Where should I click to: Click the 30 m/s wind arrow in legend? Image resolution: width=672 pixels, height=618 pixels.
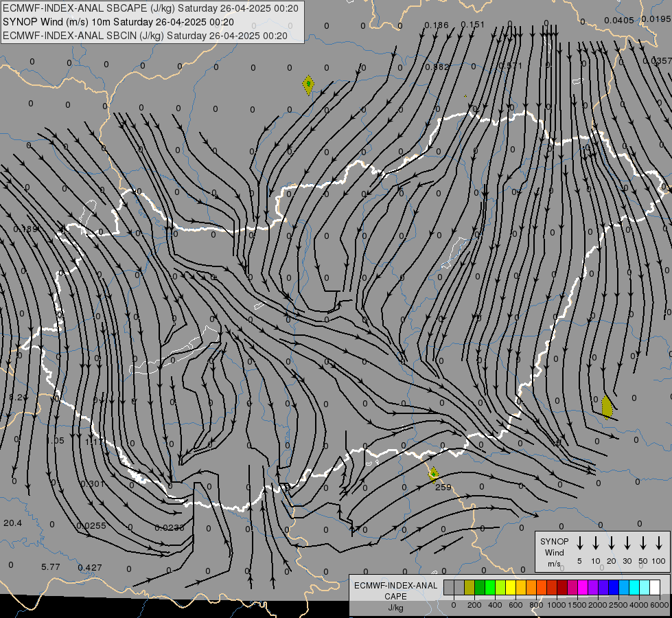pos(627,543)
